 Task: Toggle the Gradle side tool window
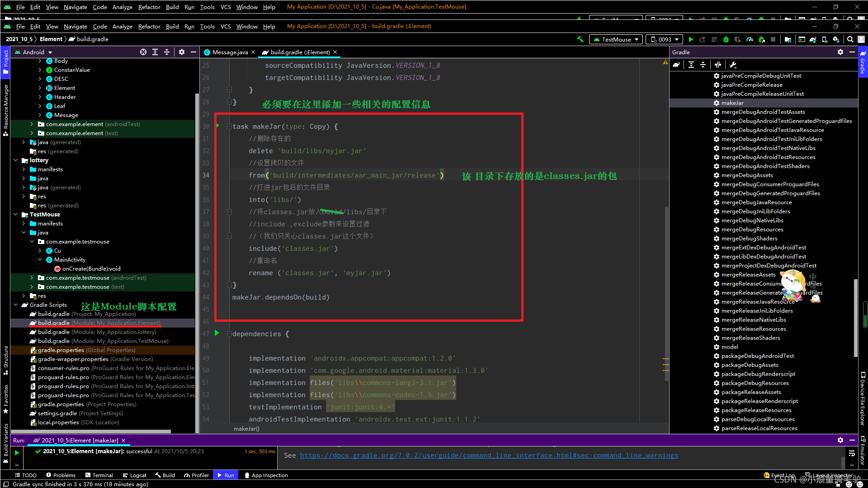click(863, 61)
